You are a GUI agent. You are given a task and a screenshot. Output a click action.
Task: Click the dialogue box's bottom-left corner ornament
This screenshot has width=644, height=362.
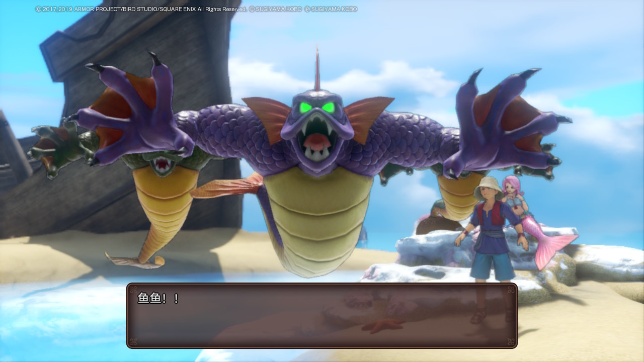pos(133,341)
